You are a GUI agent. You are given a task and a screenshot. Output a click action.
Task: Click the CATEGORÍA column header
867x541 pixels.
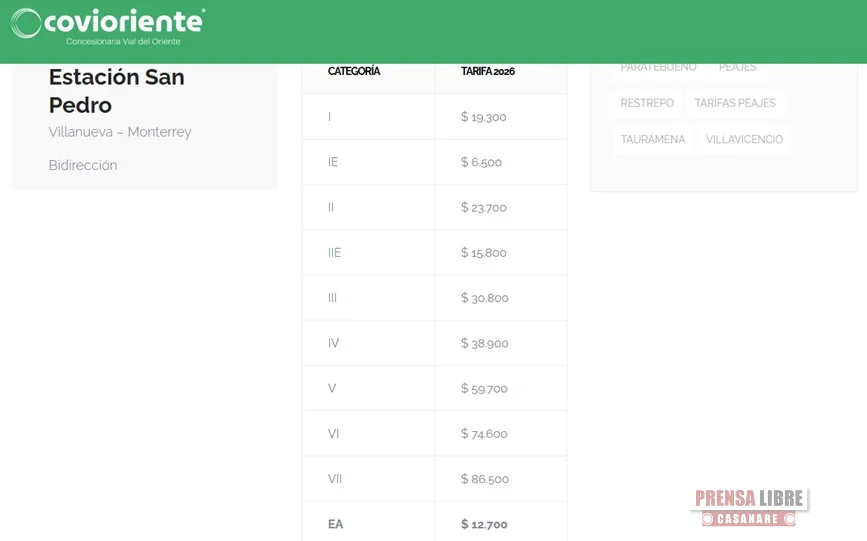pyautogui.click(x=354, y=72)
